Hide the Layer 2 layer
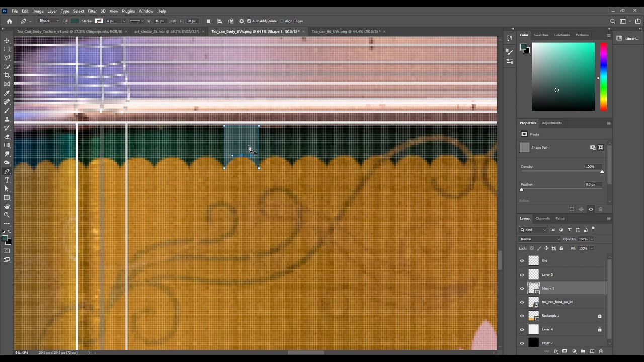This screenshot has width=644, height=362. point(522,343)
